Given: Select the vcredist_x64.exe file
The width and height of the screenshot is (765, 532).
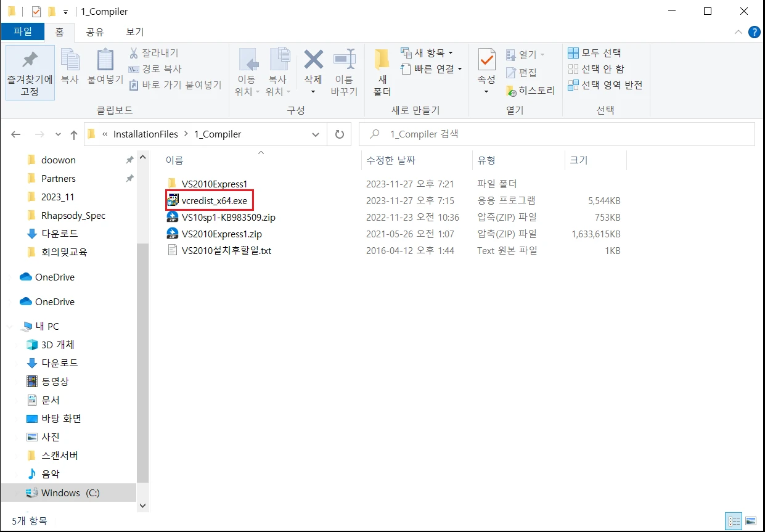Looking at the screenshot, I should click(214, 200).
